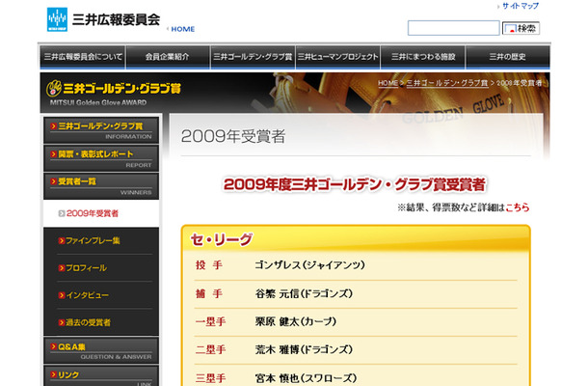The height and width of the screenshot is (386, 588).
Task: Open the 会員企業紹介 menu
Action: click(168, 57)
